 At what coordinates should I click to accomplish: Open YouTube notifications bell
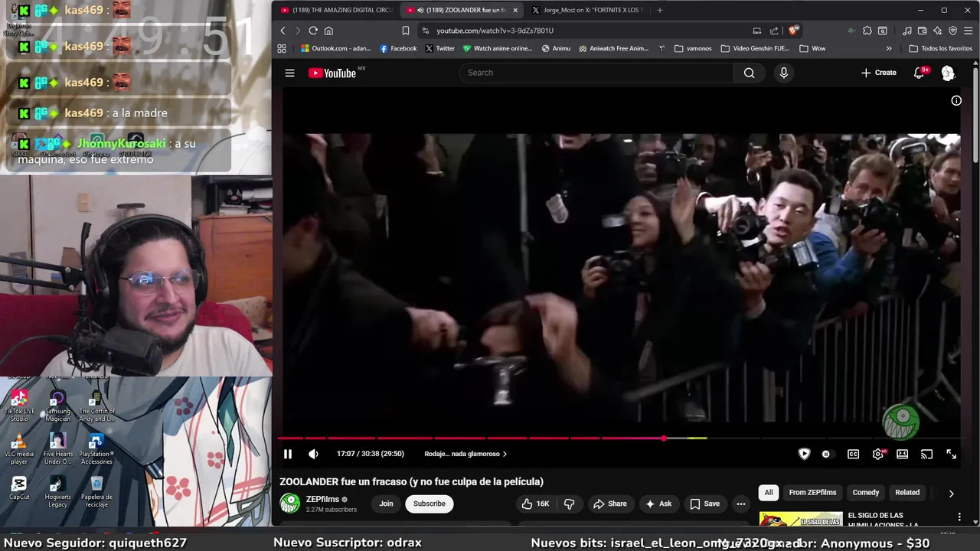point(920,73)
